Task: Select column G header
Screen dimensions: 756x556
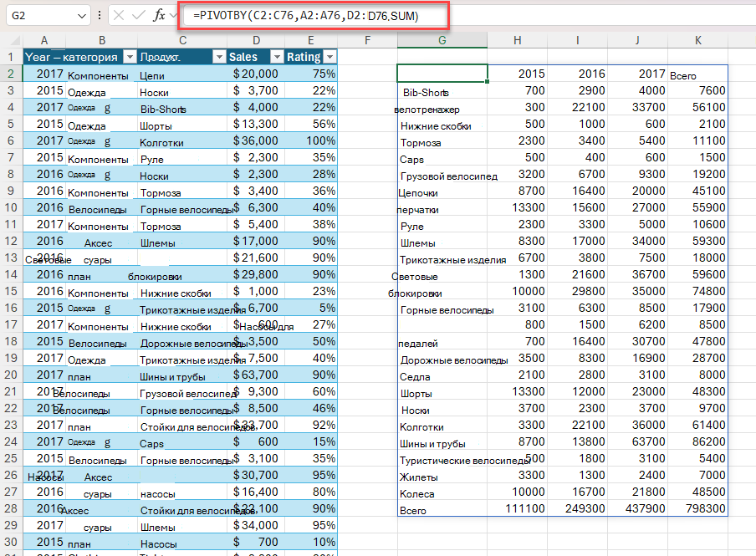Action: tap(442, 40)
